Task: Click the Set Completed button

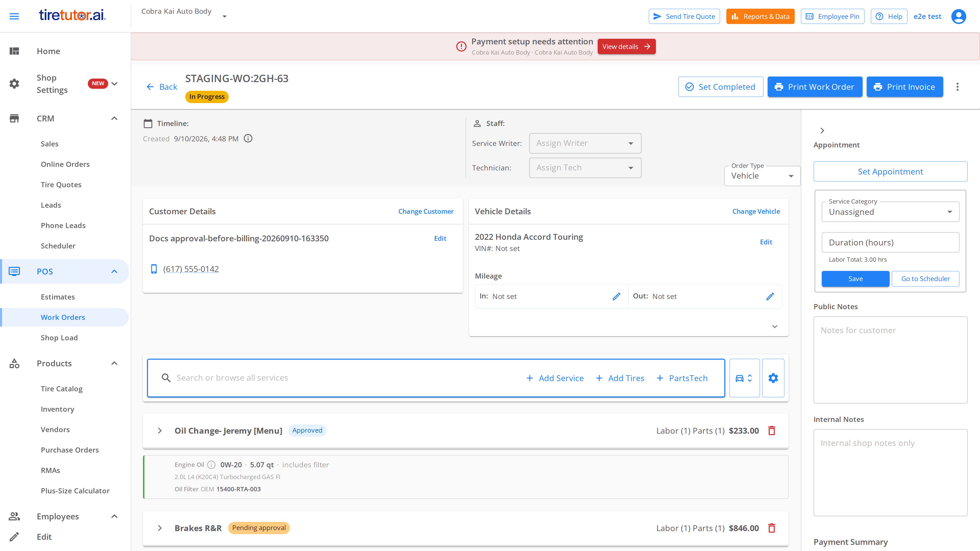Action: coord(720,87)
